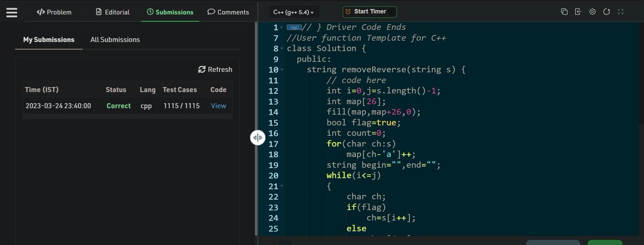The width and height of the screenshot is (644, 245).
Task: Open editor settings gear
Action: (592, 12)
